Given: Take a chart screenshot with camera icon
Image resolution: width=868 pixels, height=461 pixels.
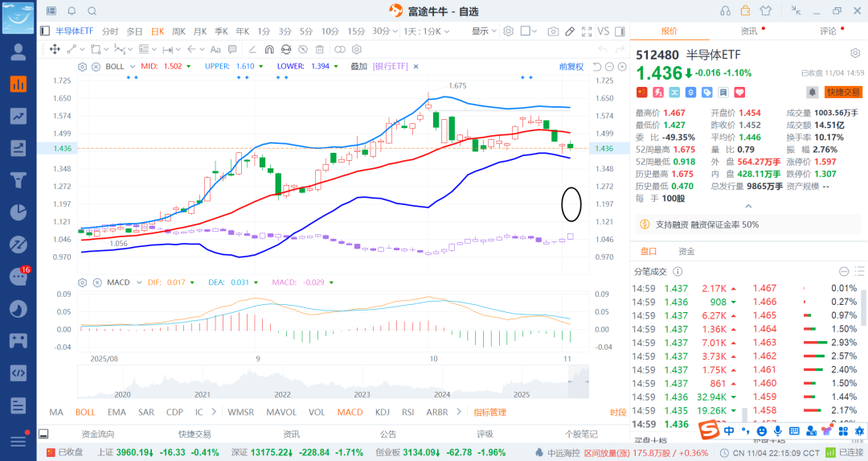Looking at the screenshot, I should 553,31.
